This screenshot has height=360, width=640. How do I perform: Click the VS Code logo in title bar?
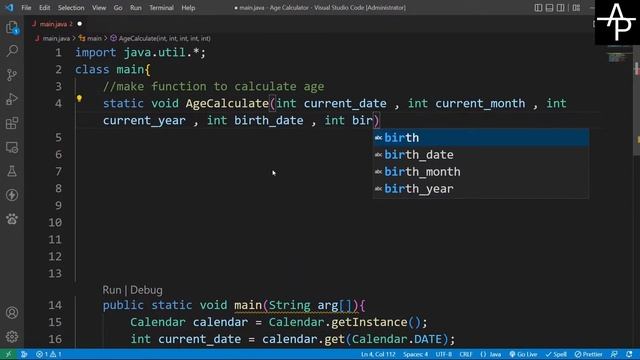pos(9,7)
